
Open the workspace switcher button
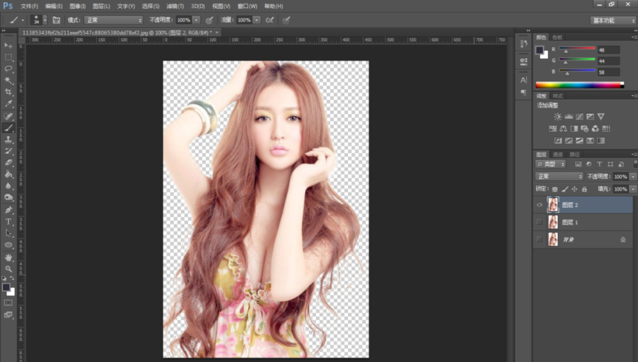613,20
